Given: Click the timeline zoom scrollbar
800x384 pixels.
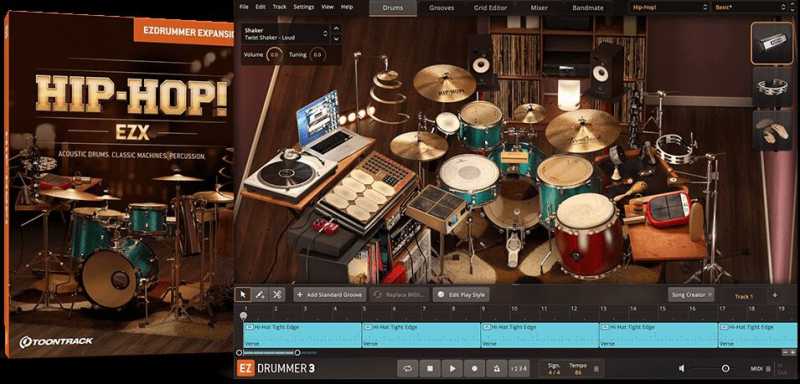Looking at the screenshot, I should tap(268, 352).
